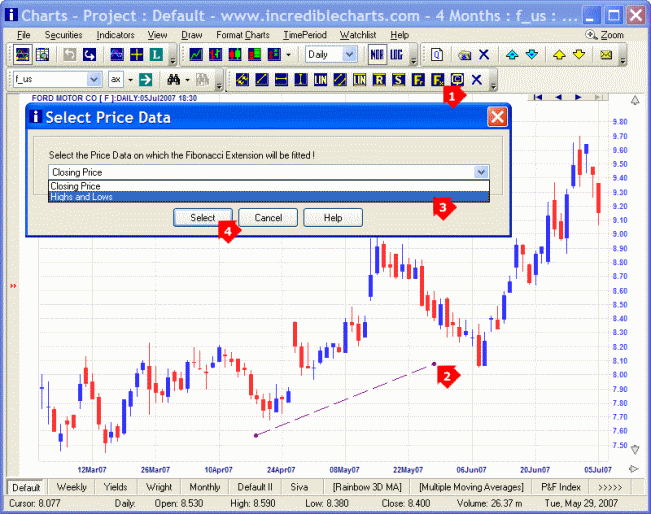Open the Format Charts menu
Screen dimensions: 651x514
pos(243,35)
